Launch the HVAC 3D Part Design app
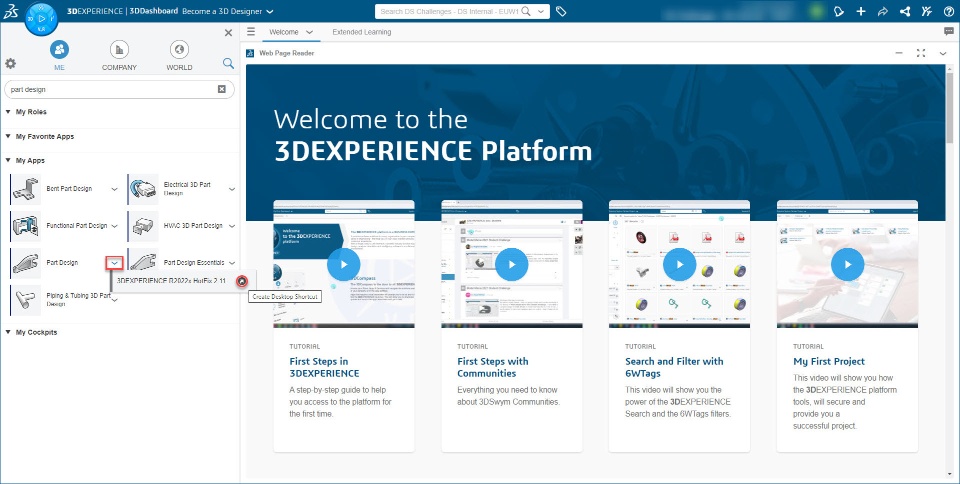Screen dimensions: 960x484 [x=143, y=226]
